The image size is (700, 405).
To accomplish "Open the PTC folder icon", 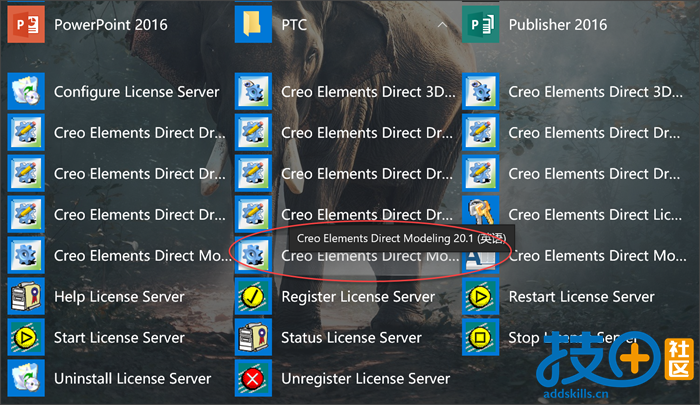I will 253,25.
